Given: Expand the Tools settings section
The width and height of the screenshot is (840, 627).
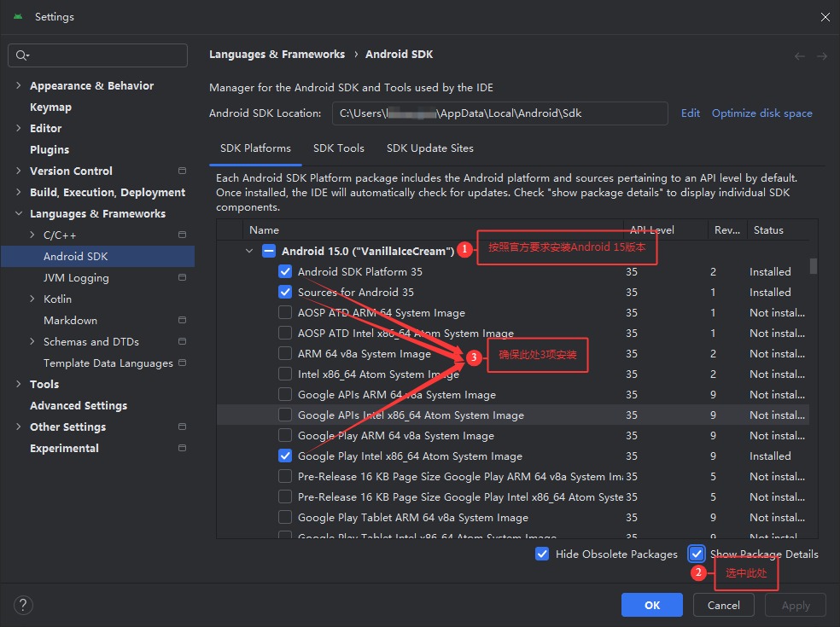Looking at the screenshot, I should [19, 384].
